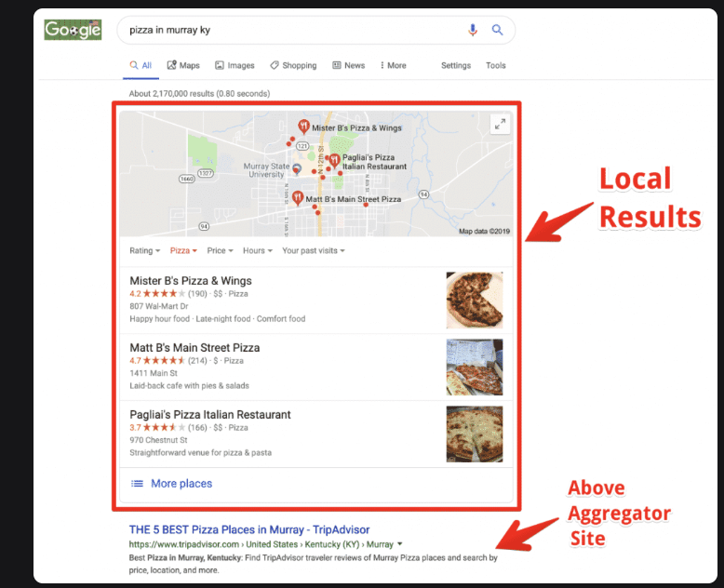Open the Hours filter dropdown

click(258, 250)
